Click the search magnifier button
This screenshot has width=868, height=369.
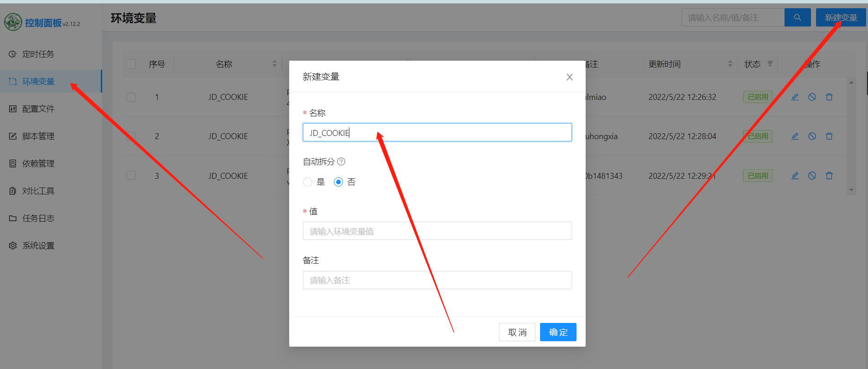coord(797,17)
